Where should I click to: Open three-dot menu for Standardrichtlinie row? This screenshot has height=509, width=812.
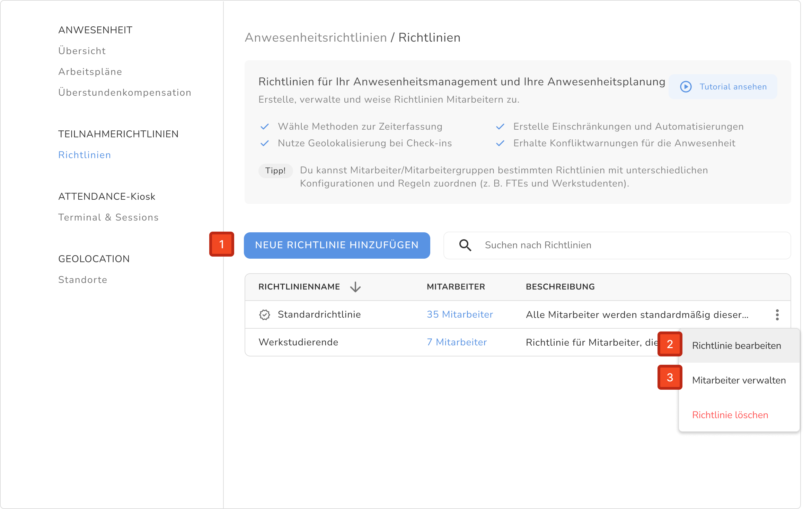point(777,314)
